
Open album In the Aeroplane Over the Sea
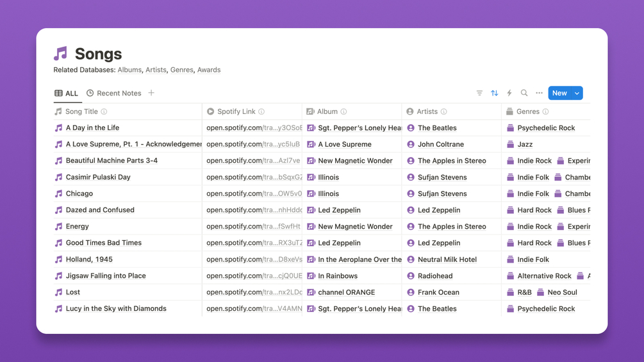[x=359, y=259]
